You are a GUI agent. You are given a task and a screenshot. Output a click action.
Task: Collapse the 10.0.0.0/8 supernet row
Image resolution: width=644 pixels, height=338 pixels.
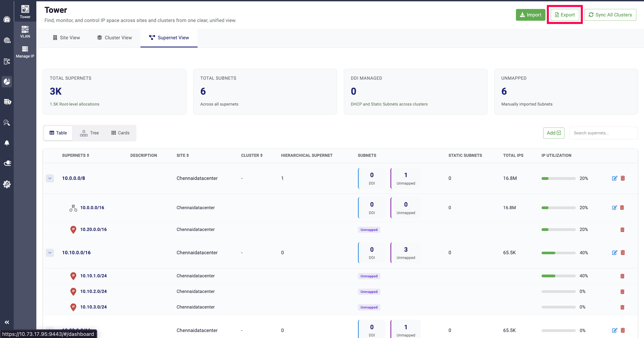(x=50, y=178)
